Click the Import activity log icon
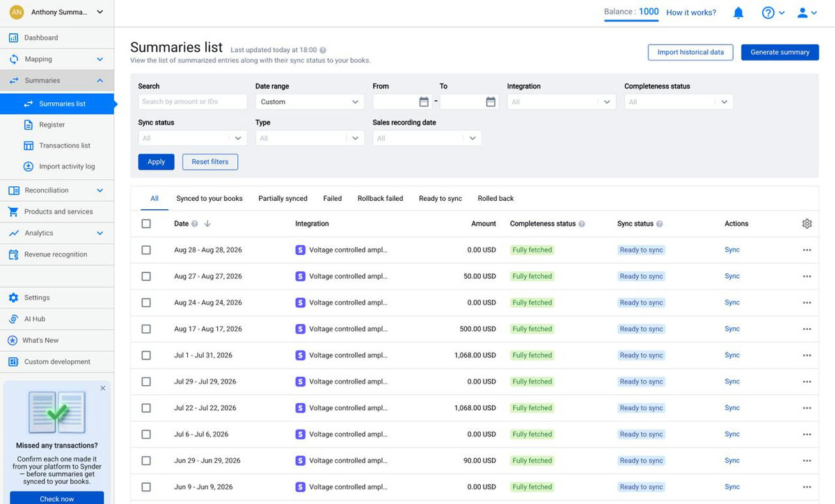The width and height of the screenshot is (835, 504). [x=29, y=167]
